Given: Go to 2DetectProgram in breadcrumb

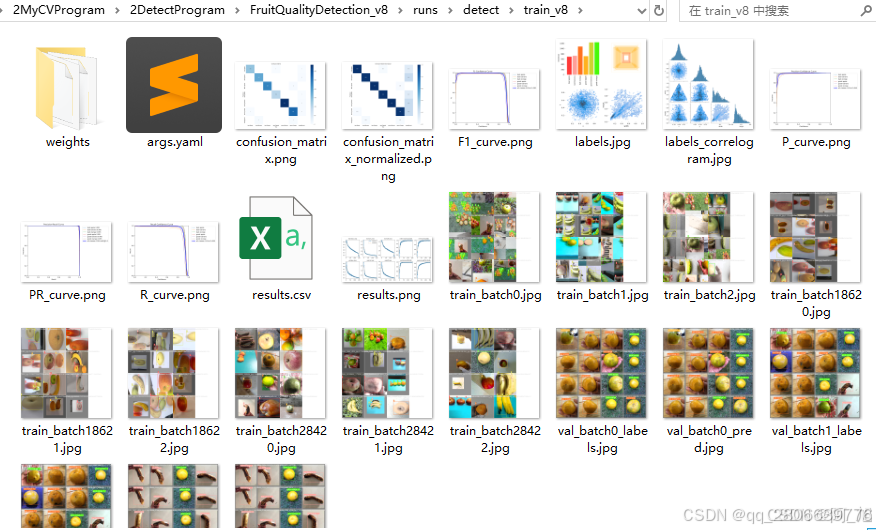Looking at the screenshot, I should click(177, 10).
